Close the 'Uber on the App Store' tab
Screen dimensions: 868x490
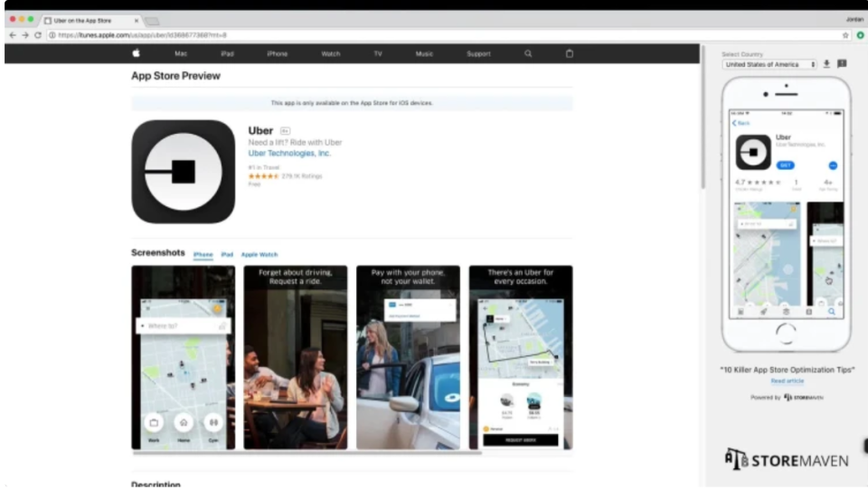[x=137, y=21]
